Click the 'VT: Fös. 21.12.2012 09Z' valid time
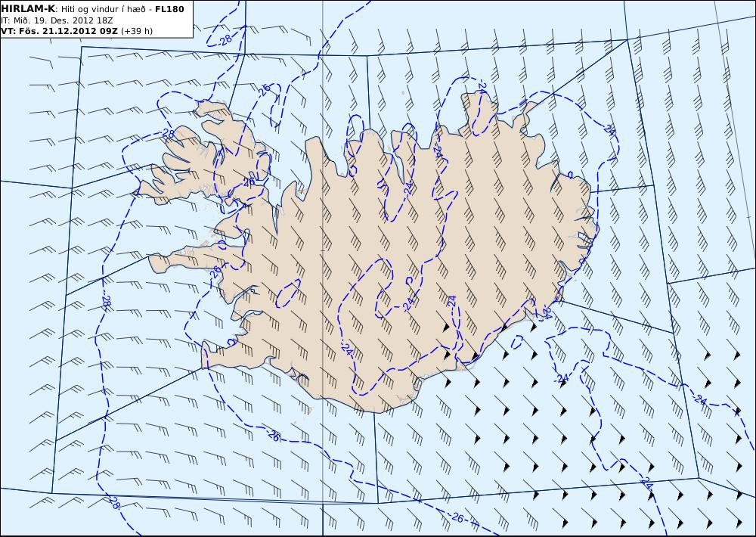Screen dimensions: 756x537 pyautogui.click(x=59, y=31)
